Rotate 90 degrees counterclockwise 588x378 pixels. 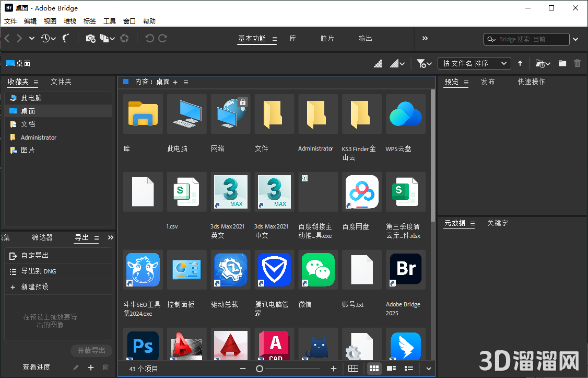pyautogui.click(x=149, y=38)
